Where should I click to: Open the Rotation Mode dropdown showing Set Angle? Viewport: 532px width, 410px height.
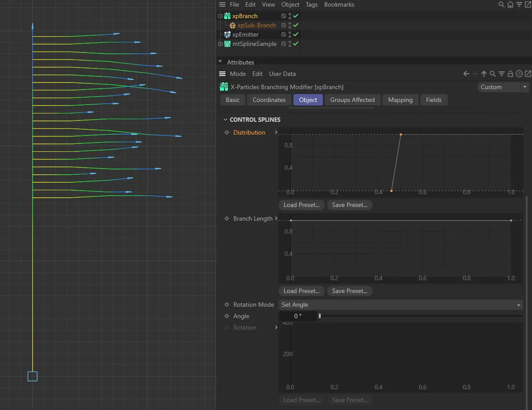pyautogui.click(x=400, y=305)
